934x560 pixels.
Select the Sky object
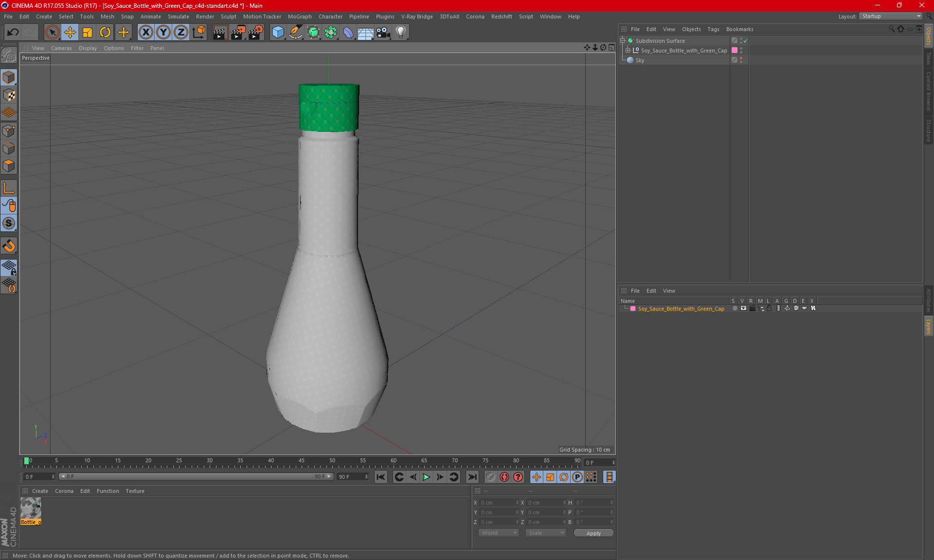click(x=640, y=60)
